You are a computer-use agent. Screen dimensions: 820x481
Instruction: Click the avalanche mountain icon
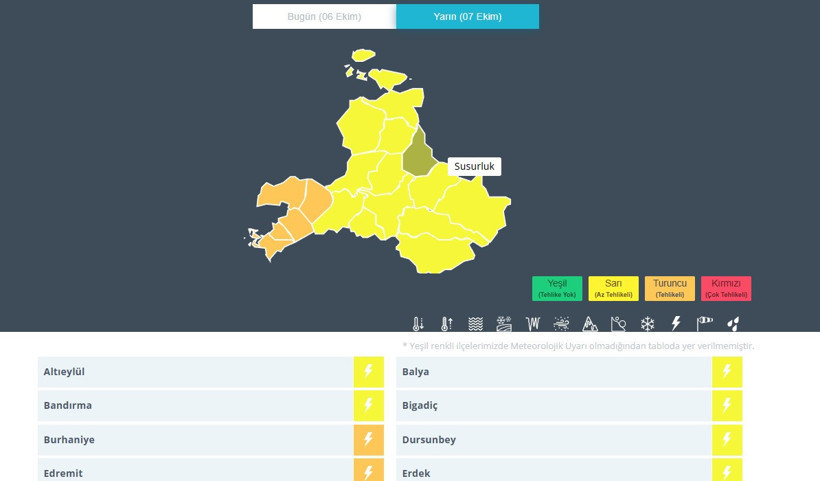pyautogui.click(x=590, y=324)
